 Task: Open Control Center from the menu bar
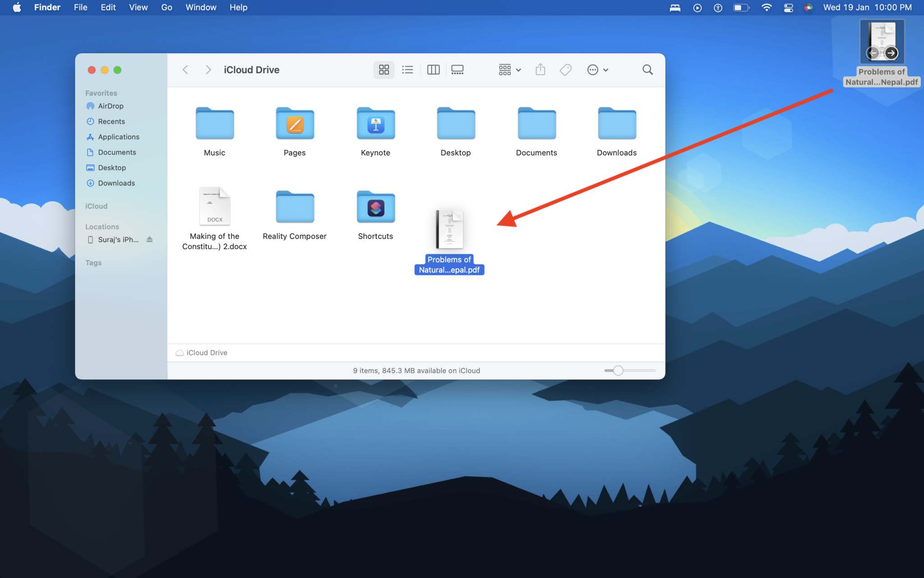point(789,7)
